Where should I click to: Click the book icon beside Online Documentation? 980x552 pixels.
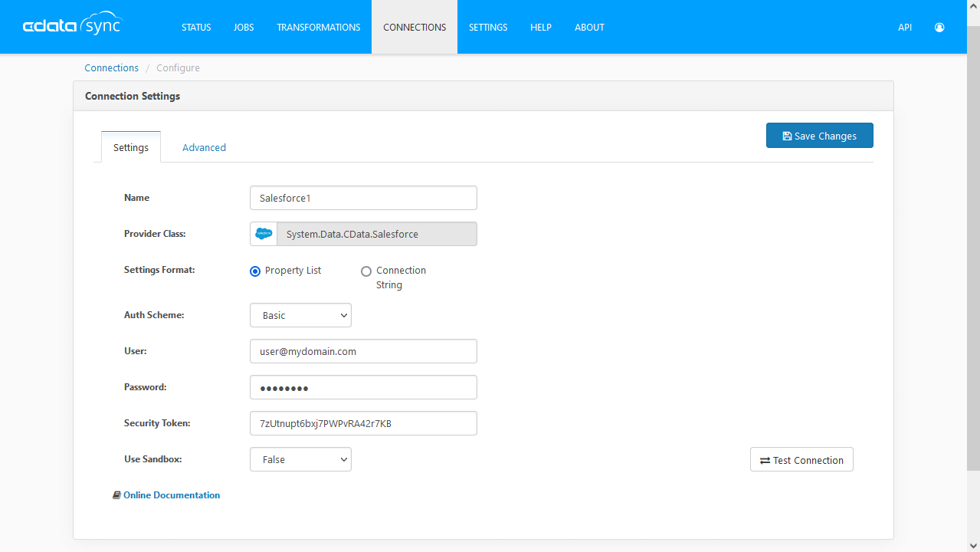click(116, 495)
